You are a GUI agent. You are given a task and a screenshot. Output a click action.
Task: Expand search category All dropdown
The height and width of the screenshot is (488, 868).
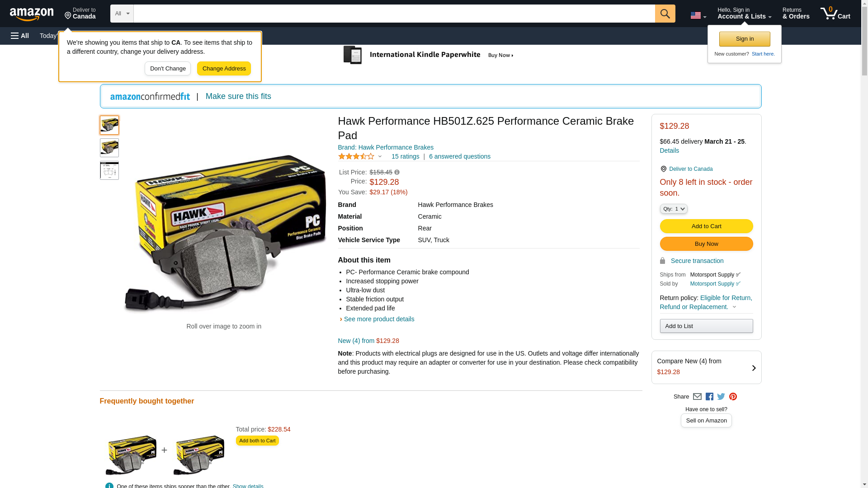(x=122, y=14)
